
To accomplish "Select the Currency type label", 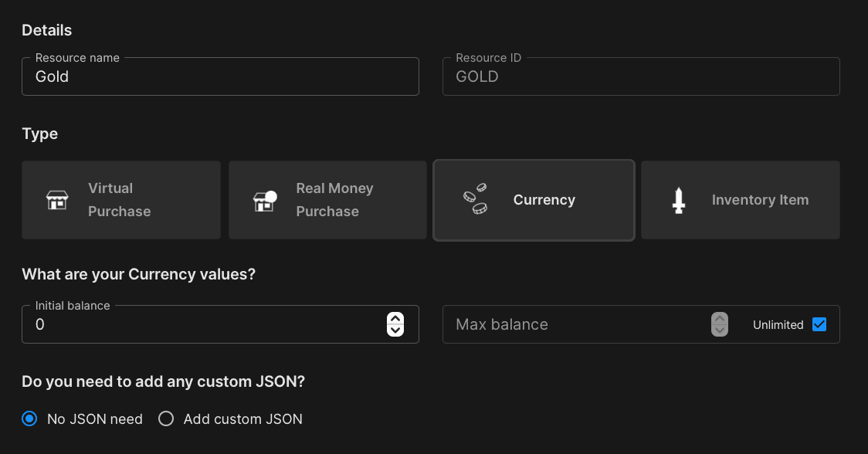I will (544, 200).
